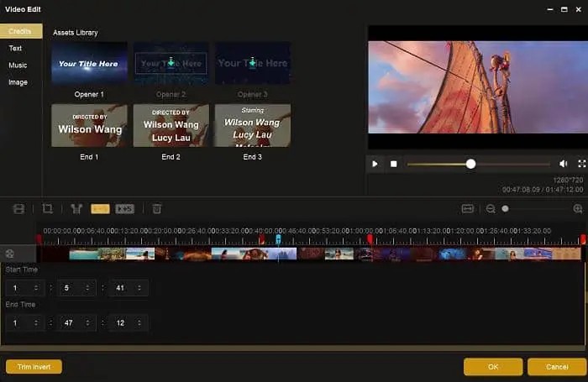
Task: Click the Cancel button
Action: pos(557,367)
